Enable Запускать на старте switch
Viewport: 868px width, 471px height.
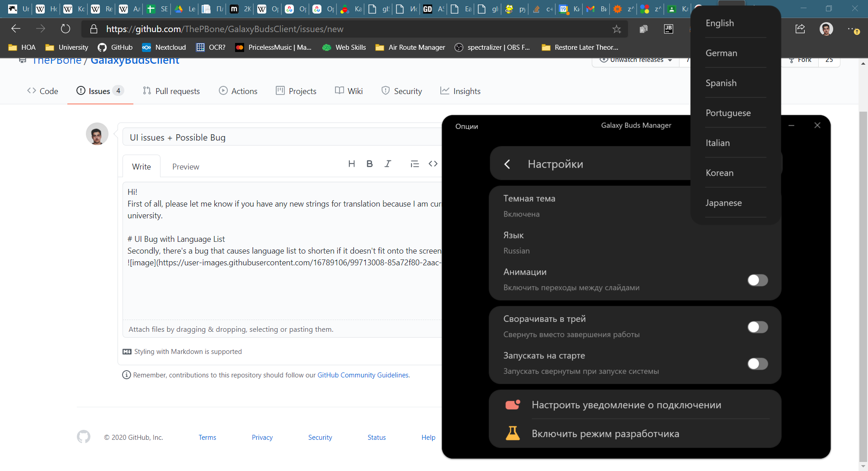pos(758,364)
